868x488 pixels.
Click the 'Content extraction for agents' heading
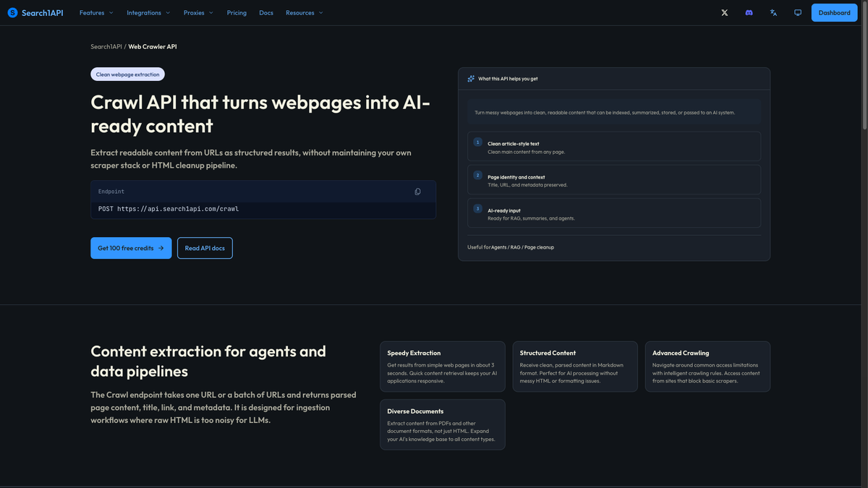[x=208, y=361]
